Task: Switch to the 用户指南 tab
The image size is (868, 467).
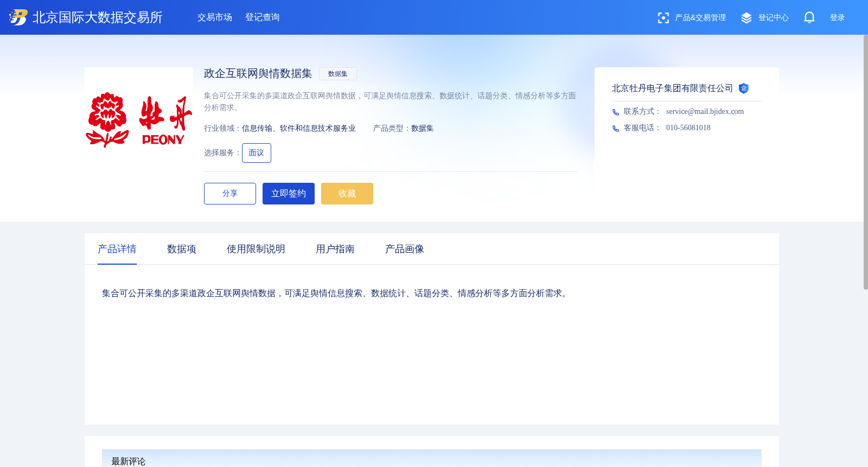Action: [x=335, y=249]
